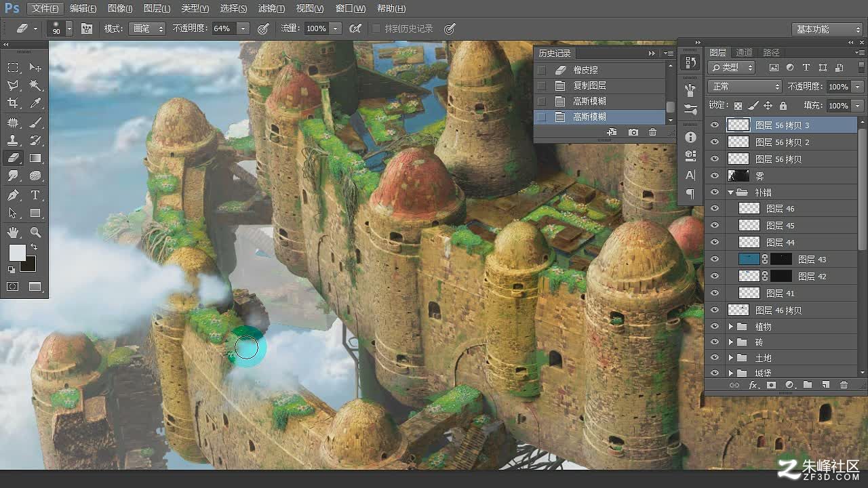
Task: Open the eraser 模式 dropdown
Action: 148,29
